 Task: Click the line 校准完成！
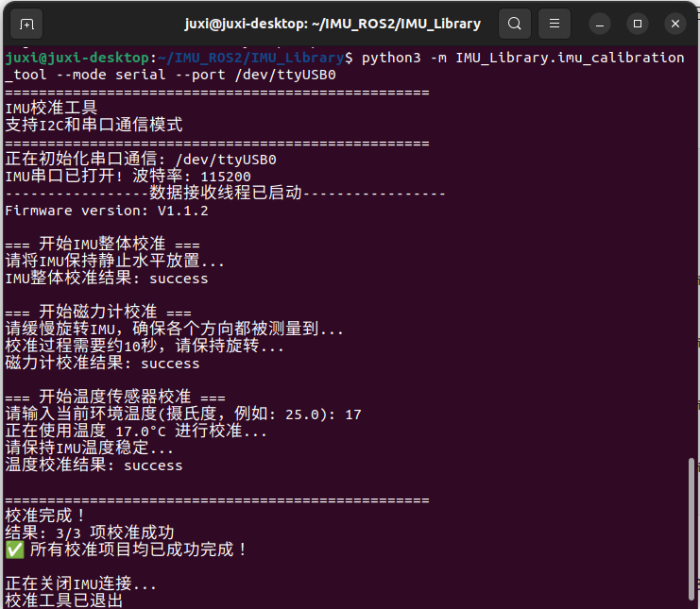(45, 516)
